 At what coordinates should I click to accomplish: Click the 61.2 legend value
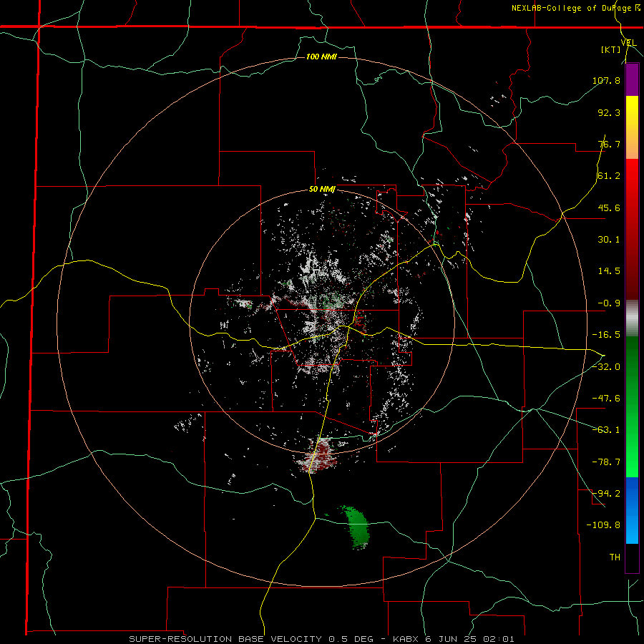pos(609,176)
